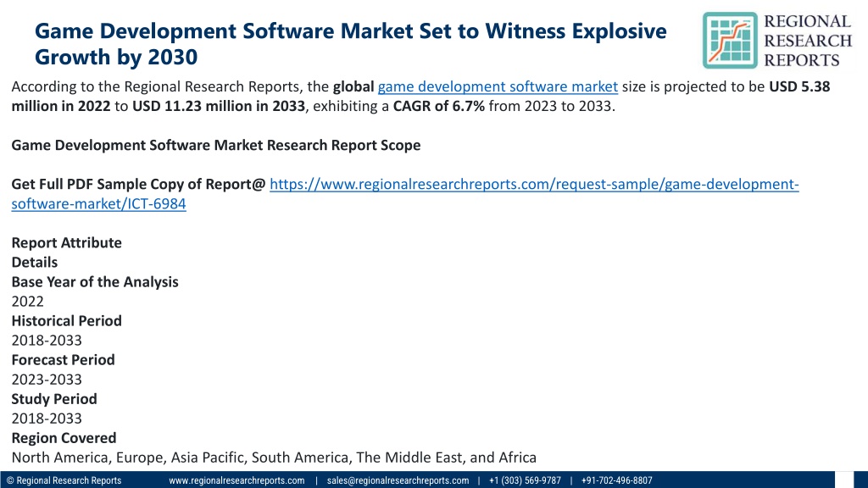Click the copyright Regional Research Reports footer

point(64,480)
